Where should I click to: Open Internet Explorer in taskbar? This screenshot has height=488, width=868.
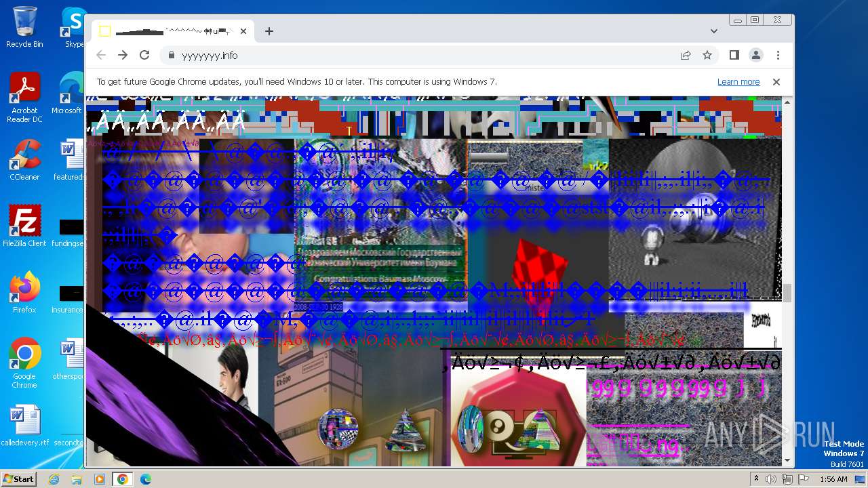[x=54, y=479]
